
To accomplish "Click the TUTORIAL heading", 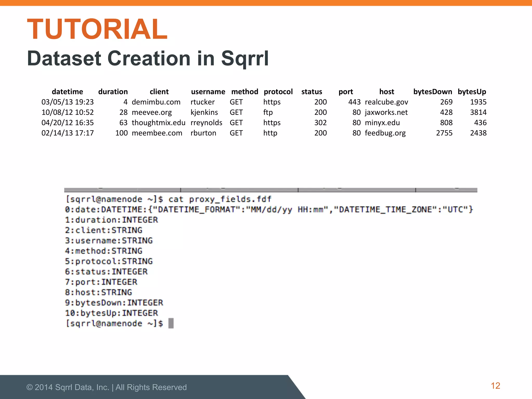I will click(97, 29).
